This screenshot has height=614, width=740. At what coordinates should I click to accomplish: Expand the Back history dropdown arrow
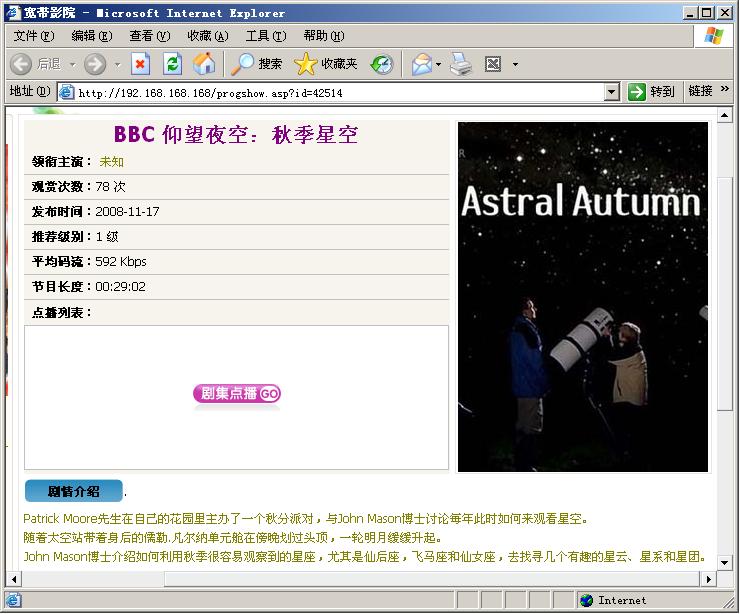tap(73, 64)
